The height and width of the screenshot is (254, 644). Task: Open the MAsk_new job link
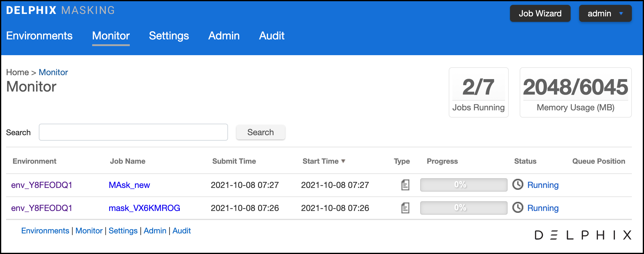point(129,185)
